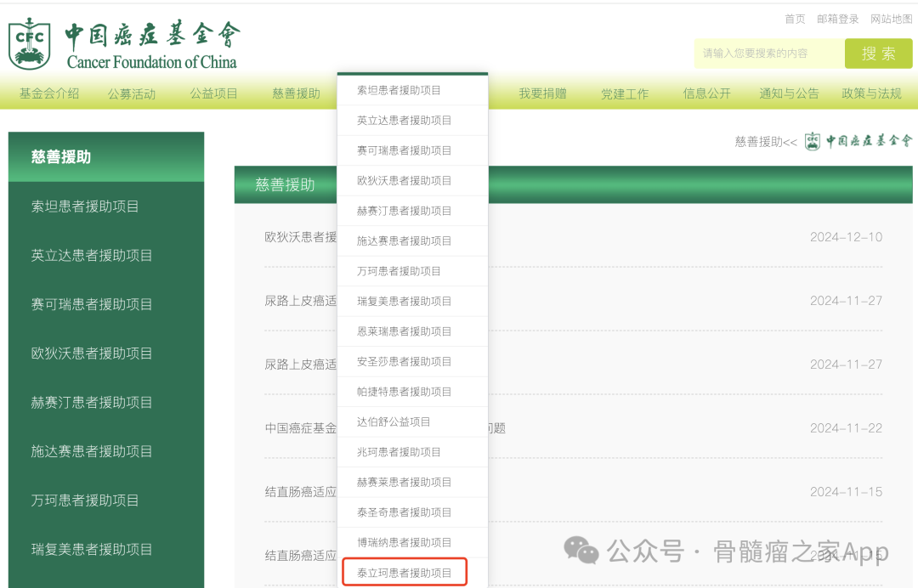Screen dimensions: 918x588
Task: Select 安圣莎患者援助项目 in the dropdown menu
Action: click(413, 362)
